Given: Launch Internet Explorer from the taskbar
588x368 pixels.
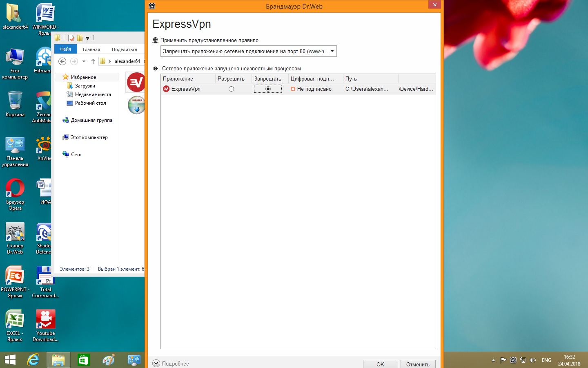Looking at the screenshot, I should (x=33, y=360).
